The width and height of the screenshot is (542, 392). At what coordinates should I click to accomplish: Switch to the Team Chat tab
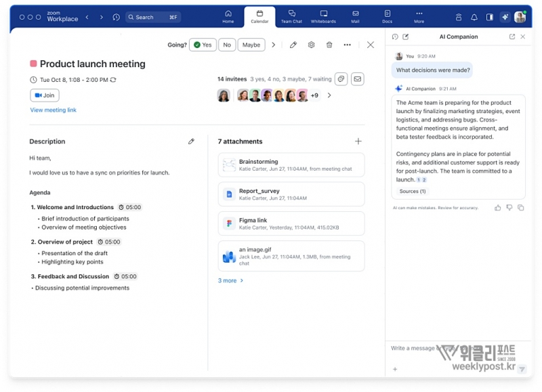(291, 16)
